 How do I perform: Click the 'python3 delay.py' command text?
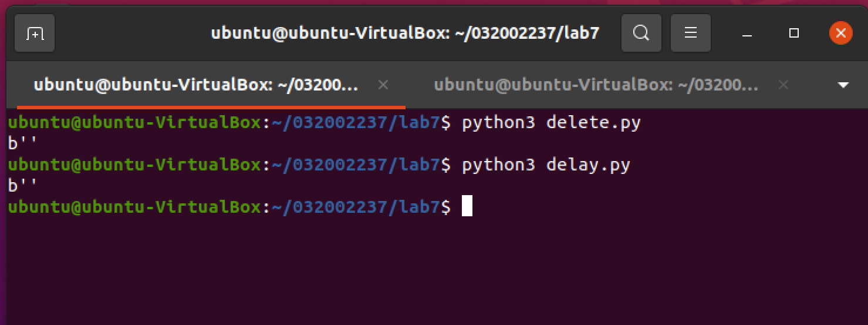pyautogui.click(x=546, y=165)
